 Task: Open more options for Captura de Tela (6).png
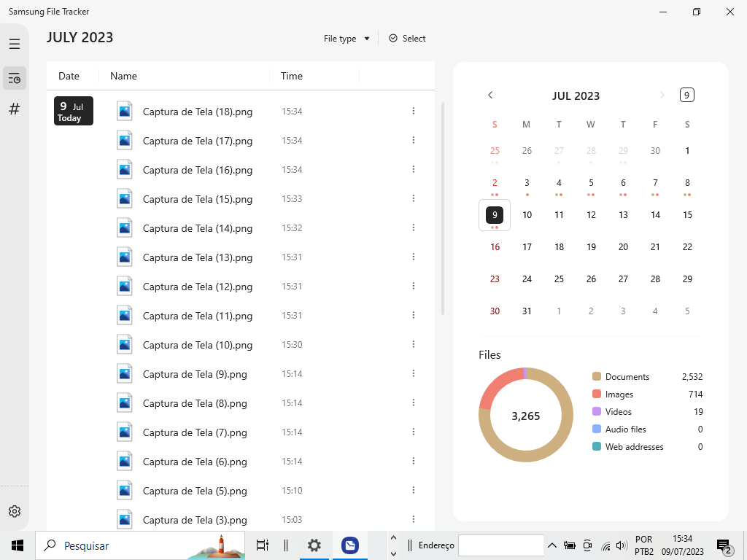(x=414, y=461)
